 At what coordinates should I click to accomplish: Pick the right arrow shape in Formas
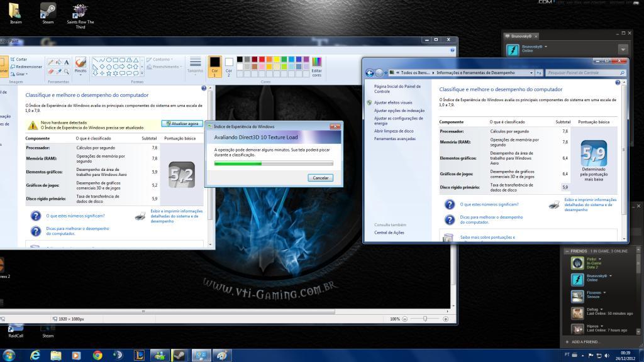tap(122, 67)
